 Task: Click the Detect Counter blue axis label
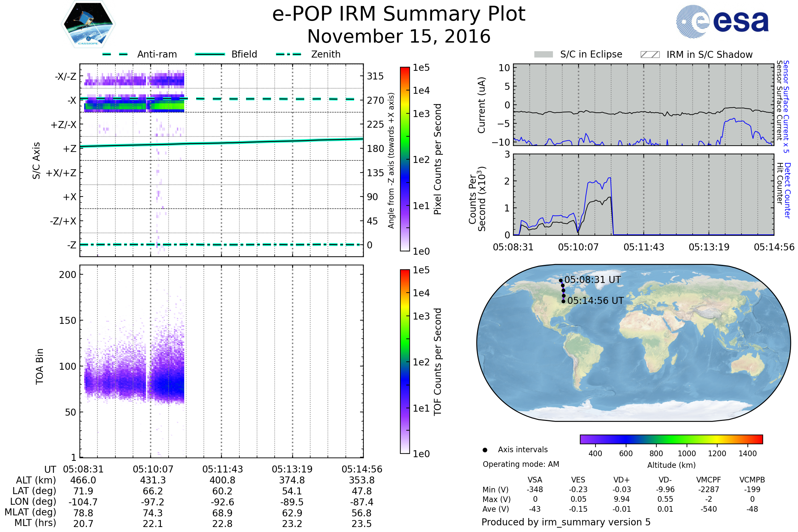pos(787,190)
